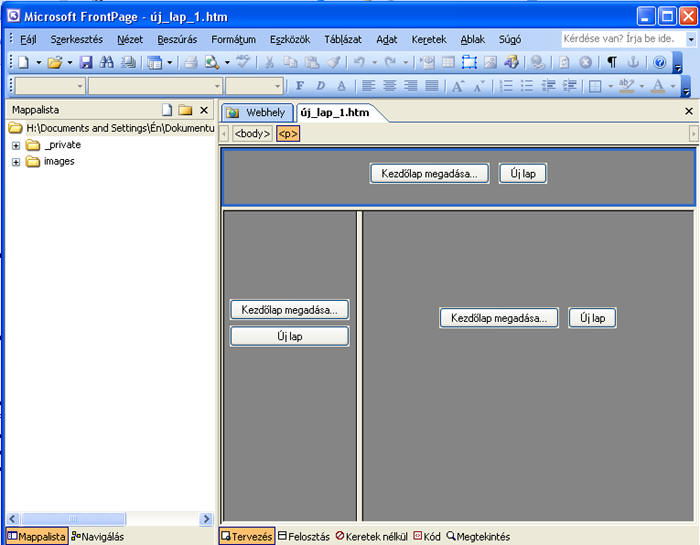Click the Drawing toolbar icon

pyautogui.click(x=512, y=62)
